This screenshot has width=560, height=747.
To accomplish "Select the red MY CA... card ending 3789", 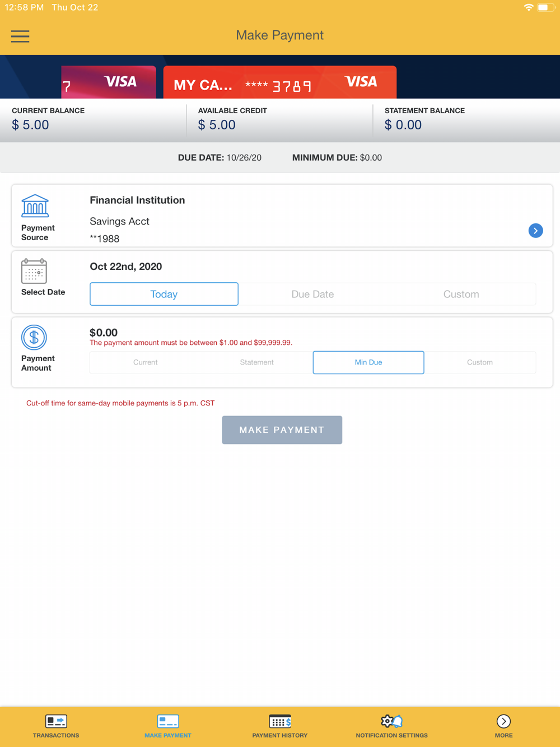I will point(280,82).
